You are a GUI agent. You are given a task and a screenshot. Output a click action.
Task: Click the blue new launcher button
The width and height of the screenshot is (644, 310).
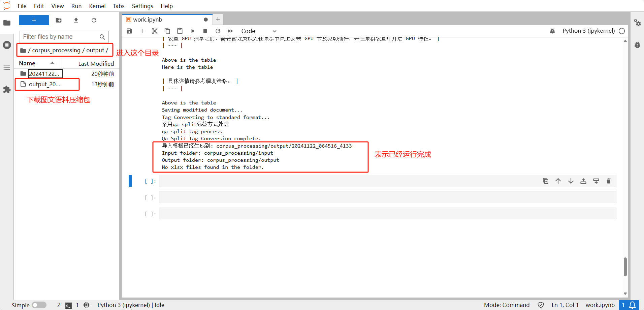[34, 20]
